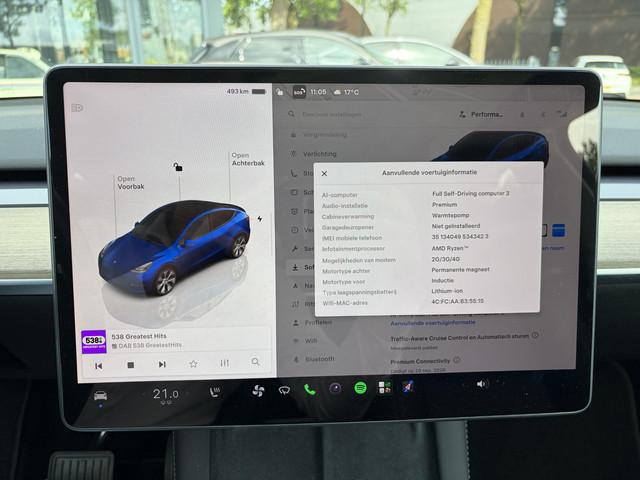
Task: Tap the volume speaker icon
Action: coord(481,384)
